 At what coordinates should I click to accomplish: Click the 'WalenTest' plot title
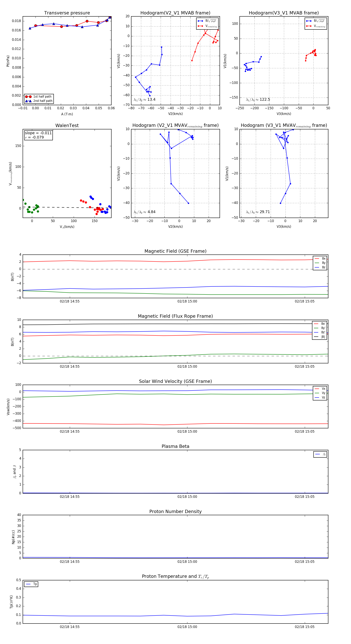pos(67,125)
